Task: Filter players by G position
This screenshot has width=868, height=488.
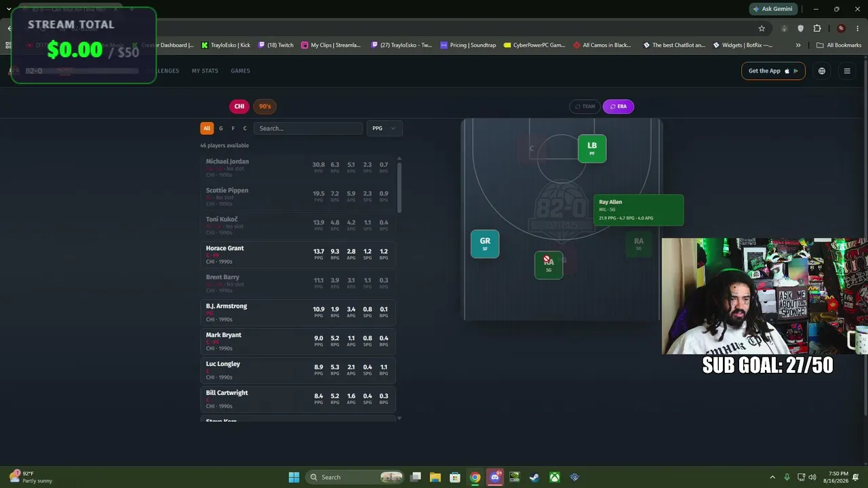Action: [x=220, y=128]
